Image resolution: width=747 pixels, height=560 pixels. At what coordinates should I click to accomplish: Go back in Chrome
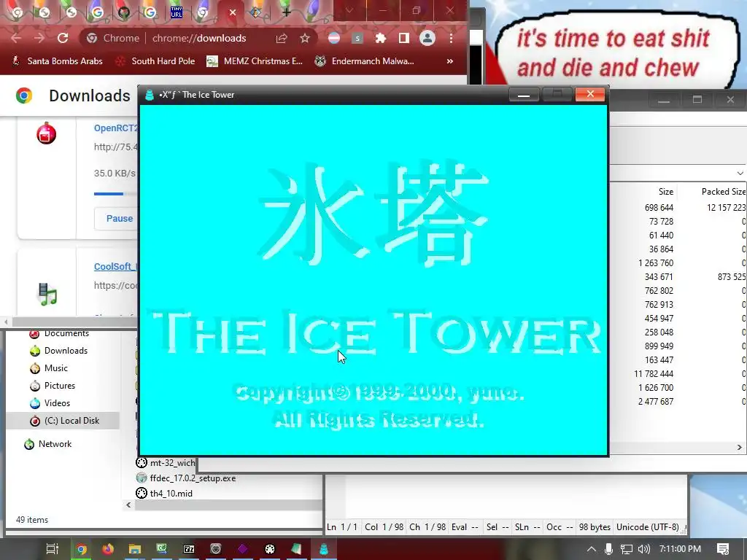pos(16,38)
